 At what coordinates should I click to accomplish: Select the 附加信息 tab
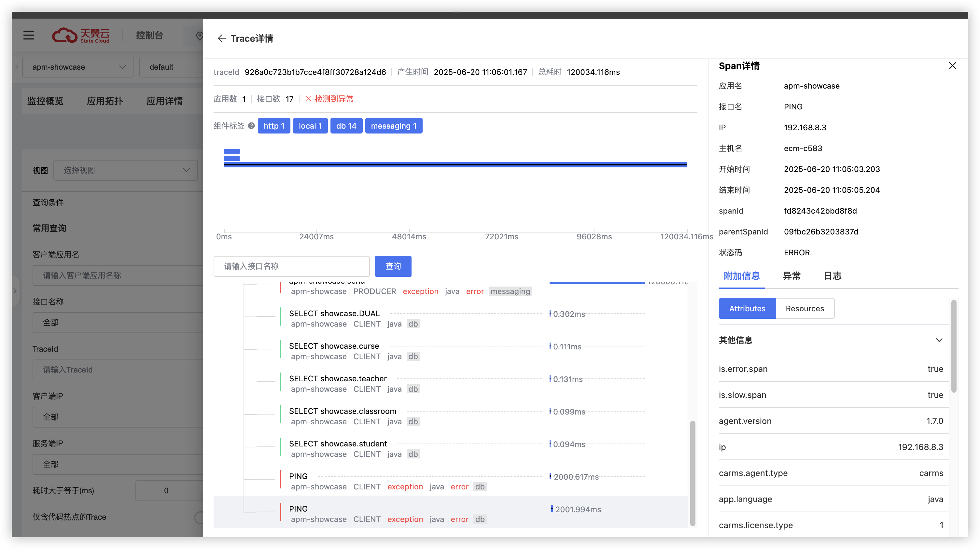(x=741, y=276)
